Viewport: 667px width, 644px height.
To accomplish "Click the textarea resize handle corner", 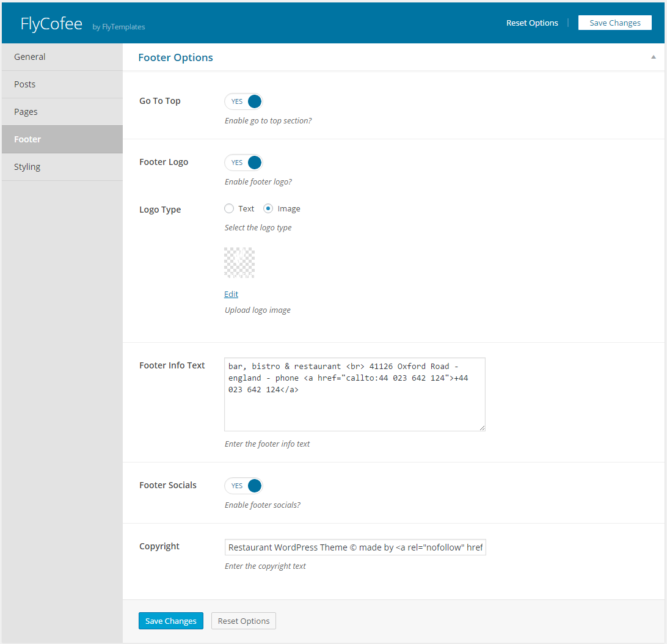I will pyautogui.click(x=482, y=428).
